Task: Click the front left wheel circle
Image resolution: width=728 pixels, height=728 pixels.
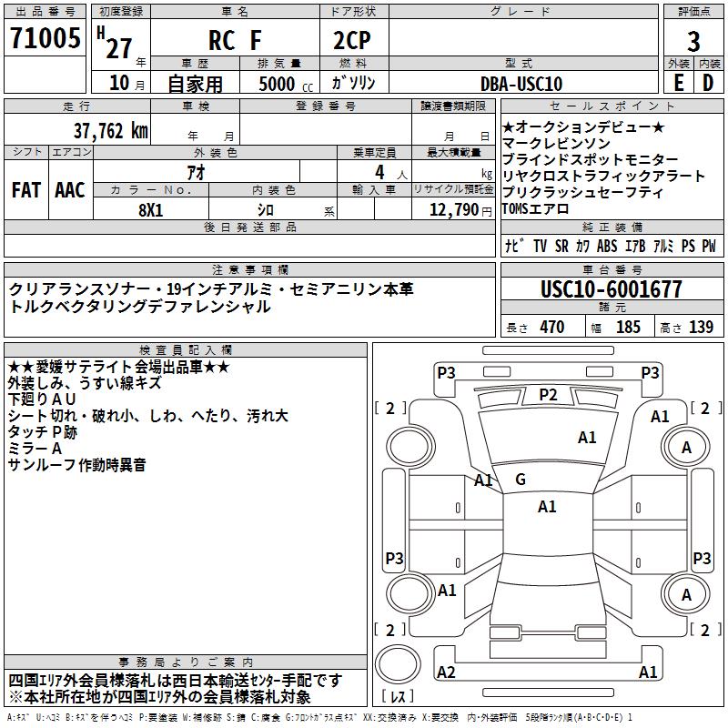Action: (x=410, y=447)
